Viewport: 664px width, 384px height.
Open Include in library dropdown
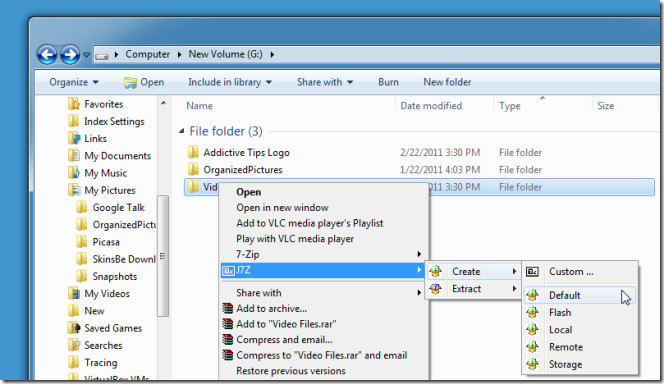230,82
